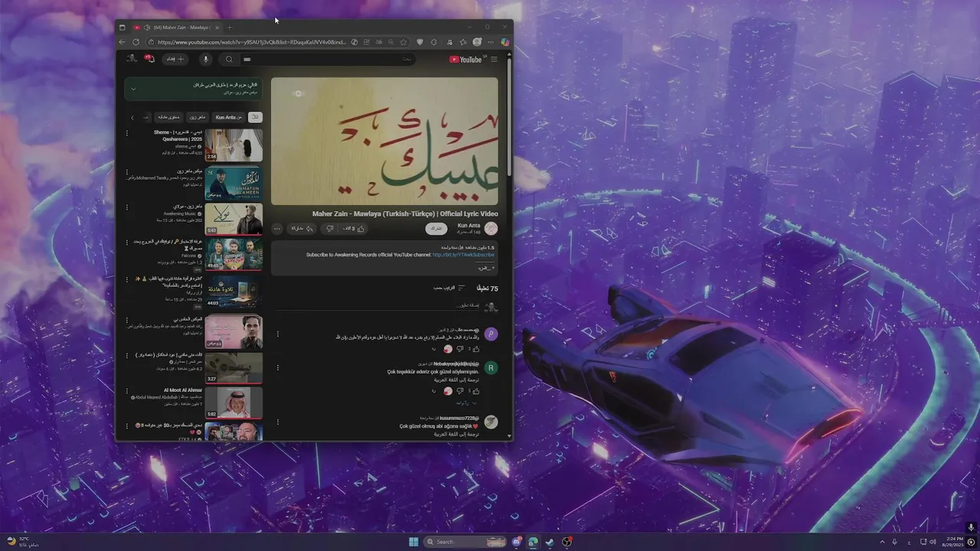
Task: Open the browser address bar URL
Action: point(253,42)
